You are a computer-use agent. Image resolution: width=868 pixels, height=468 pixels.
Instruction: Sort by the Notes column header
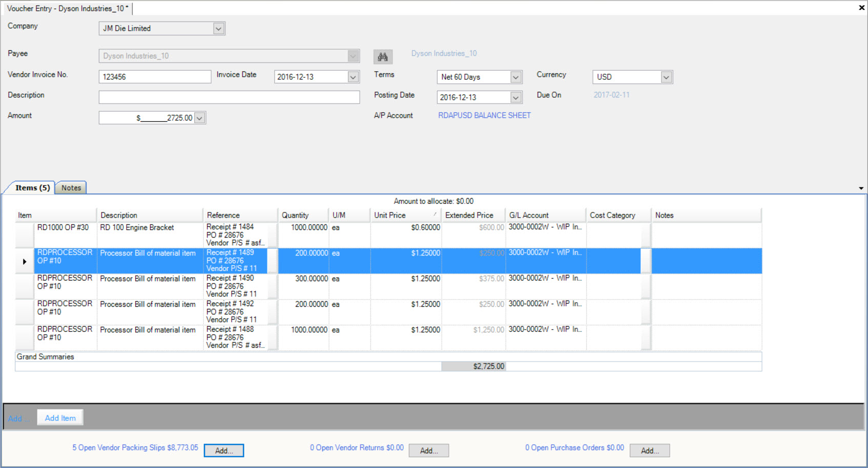(706, 215)
